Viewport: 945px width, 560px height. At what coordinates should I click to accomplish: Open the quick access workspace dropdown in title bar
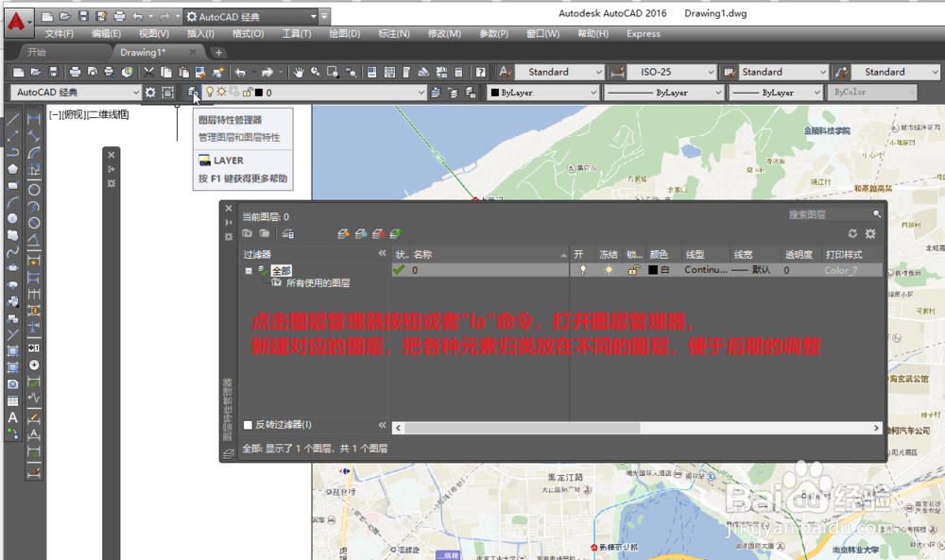(314, 17)
